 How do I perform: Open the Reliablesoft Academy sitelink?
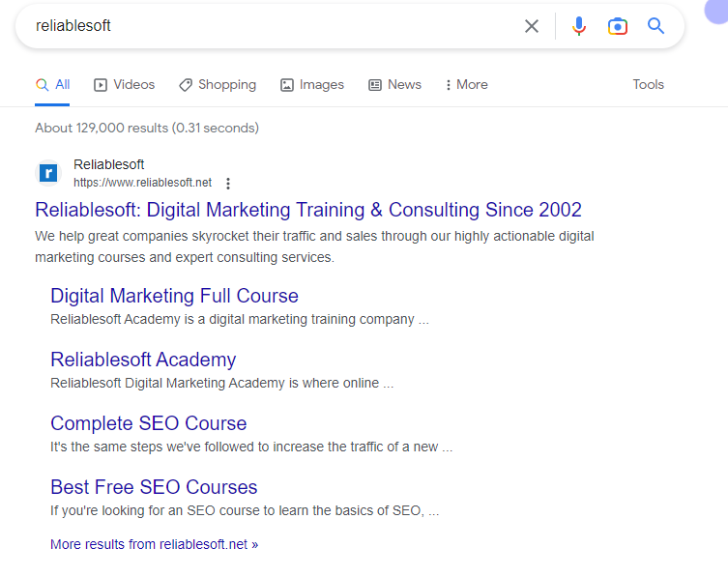[x=143, y=360]
